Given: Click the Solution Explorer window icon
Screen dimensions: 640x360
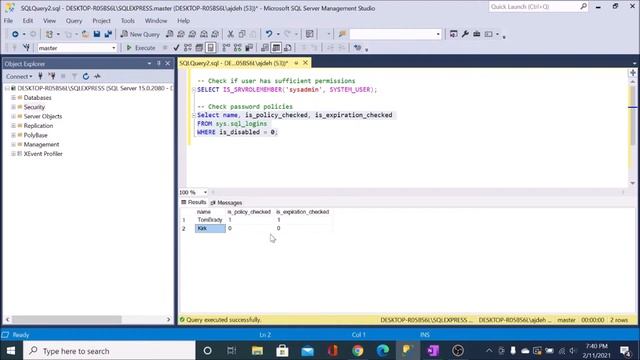Looking at the screenshot, I should click(x=453, y=34).
